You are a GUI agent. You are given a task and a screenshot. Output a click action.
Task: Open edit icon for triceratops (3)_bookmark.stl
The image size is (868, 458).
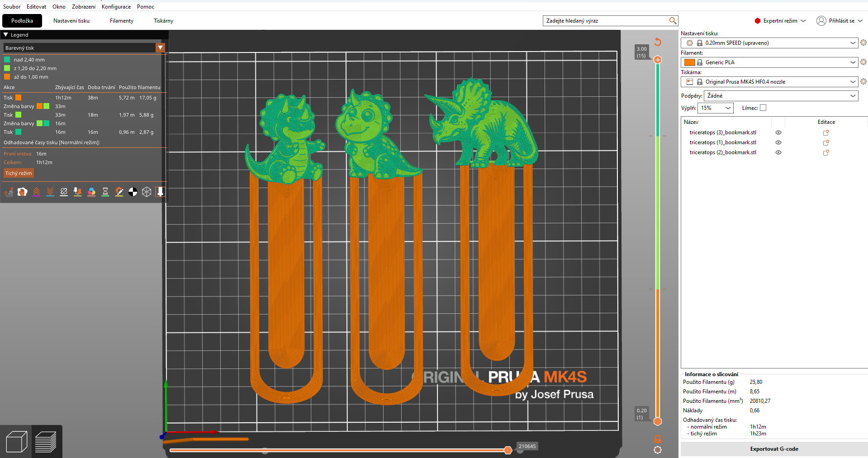[x=826, y=132]
